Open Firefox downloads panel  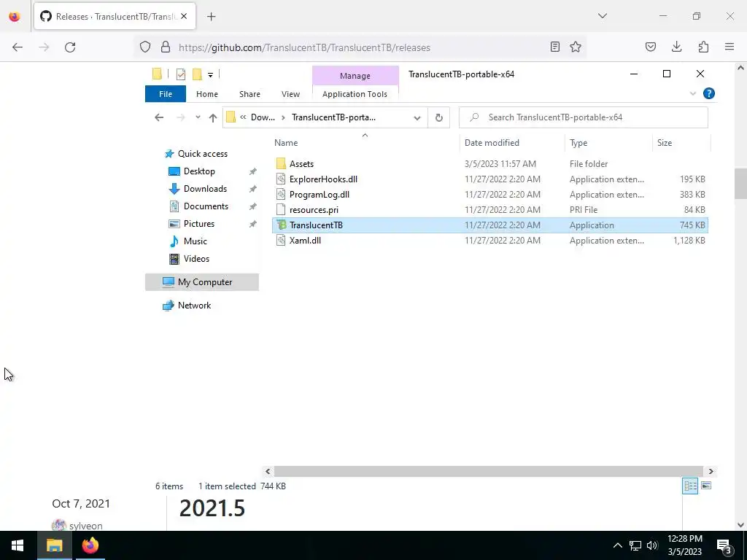(676, 47)
